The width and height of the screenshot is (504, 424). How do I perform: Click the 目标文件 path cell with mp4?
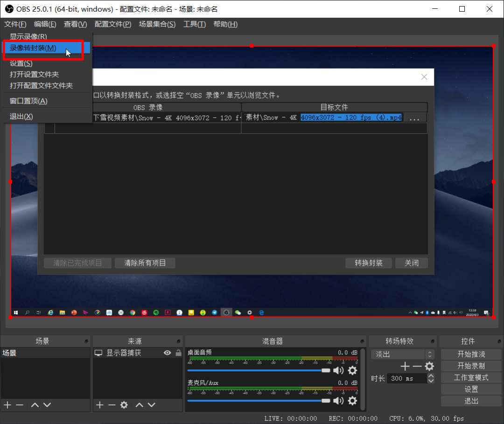click(322, 118)
